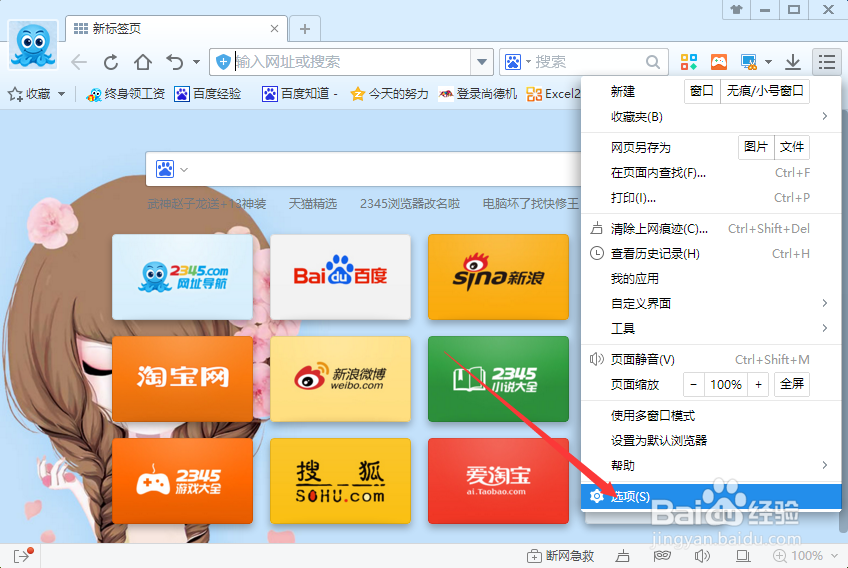Image resolution: width=848 pixels, height=568 pixels.
Task: Open the Baidu search engine selector
Action: point(518,62)
